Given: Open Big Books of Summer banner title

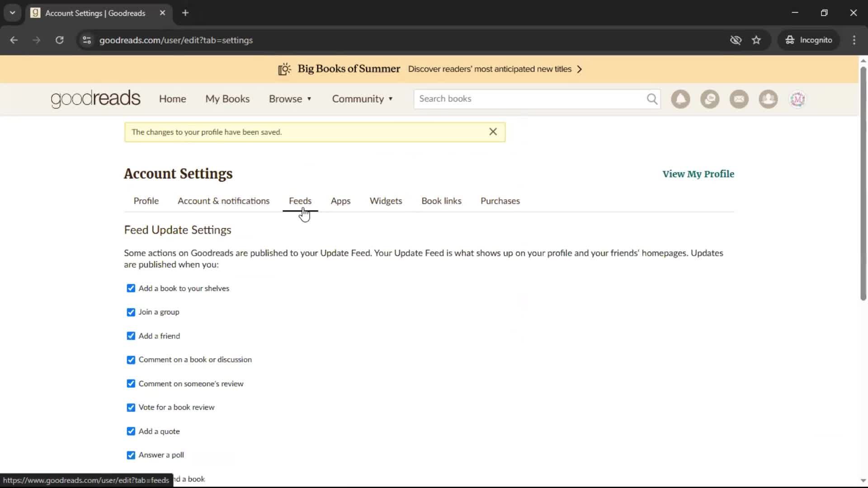Looking at the screenshot, I should click(x=349, y=69).
